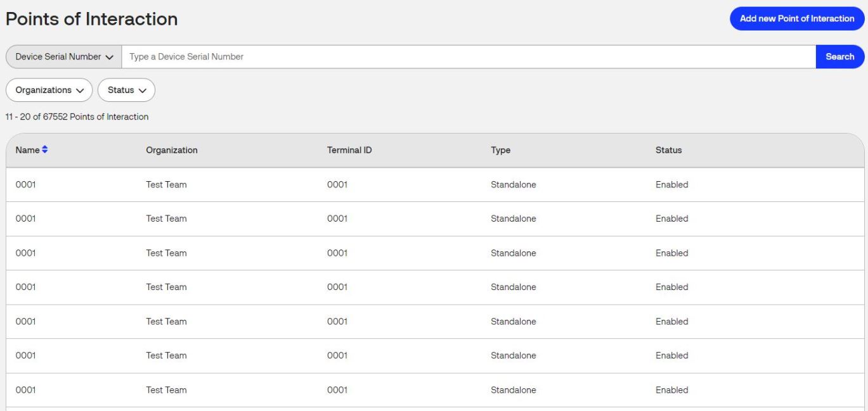Click the Terminal ID column header

349,150
